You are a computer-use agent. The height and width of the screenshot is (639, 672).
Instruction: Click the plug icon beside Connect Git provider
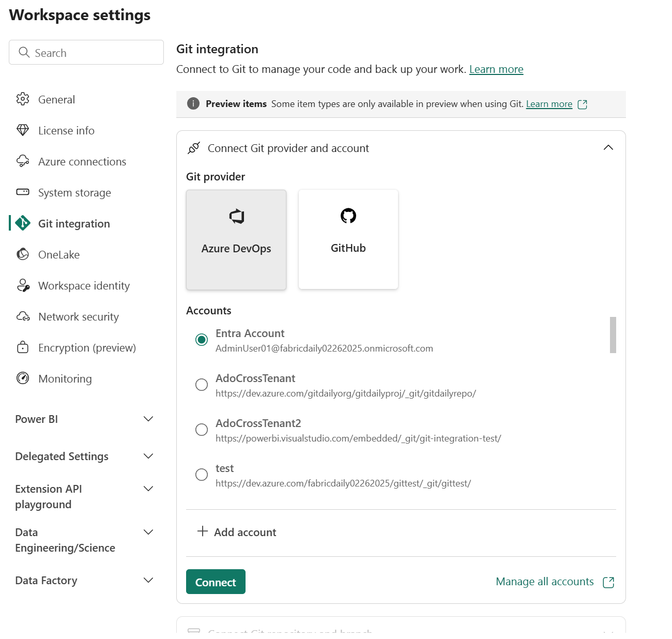pyautogui.click(x=194, y=148)
